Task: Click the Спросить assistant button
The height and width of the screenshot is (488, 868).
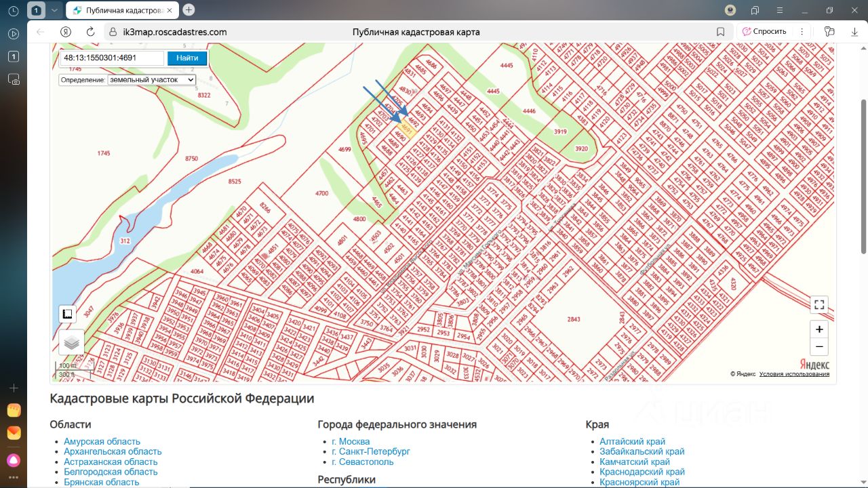Action: click(x=764, y=31)
